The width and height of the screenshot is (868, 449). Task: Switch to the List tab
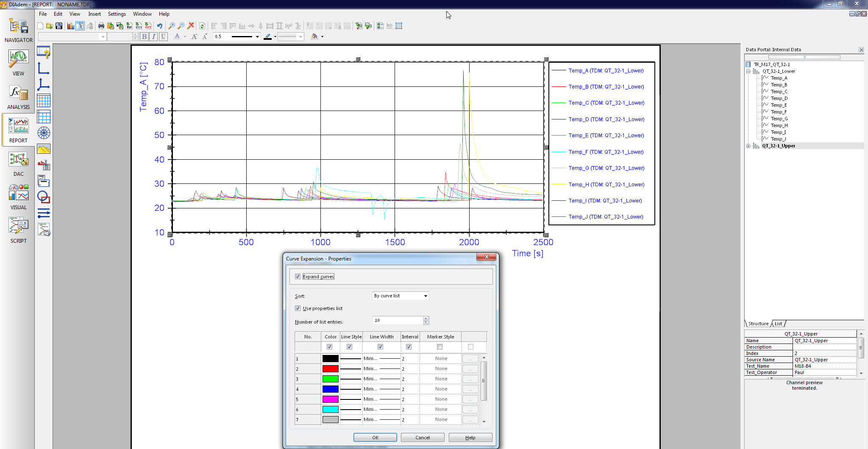[779, 324]
